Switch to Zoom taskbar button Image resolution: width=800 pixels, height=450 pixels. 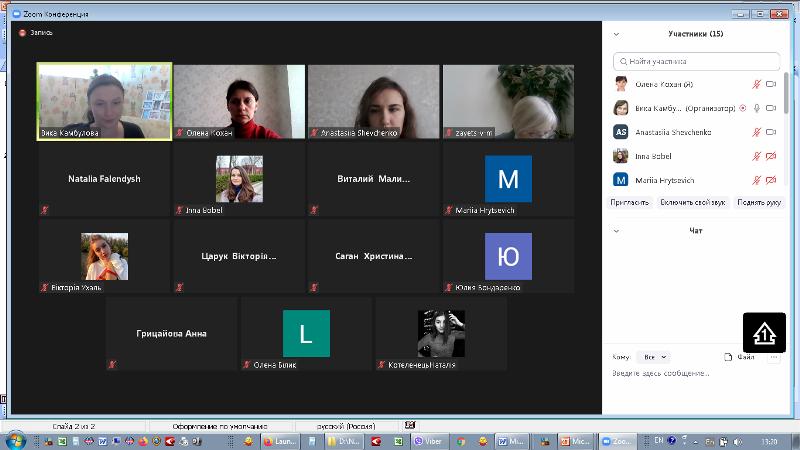click(x=617, y=441)
